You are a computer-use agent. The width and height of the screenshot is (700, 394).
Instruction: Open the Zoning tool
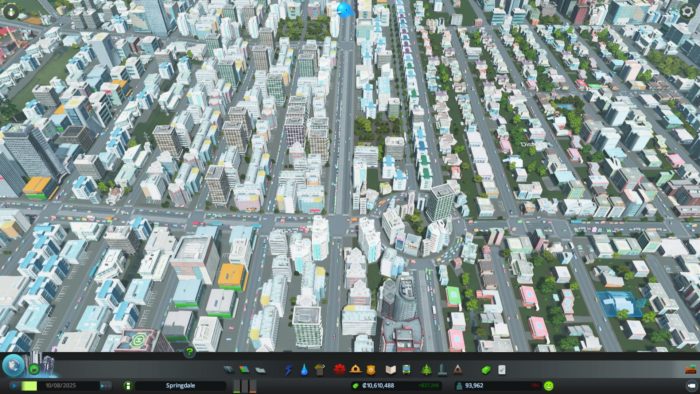[244, 369]
